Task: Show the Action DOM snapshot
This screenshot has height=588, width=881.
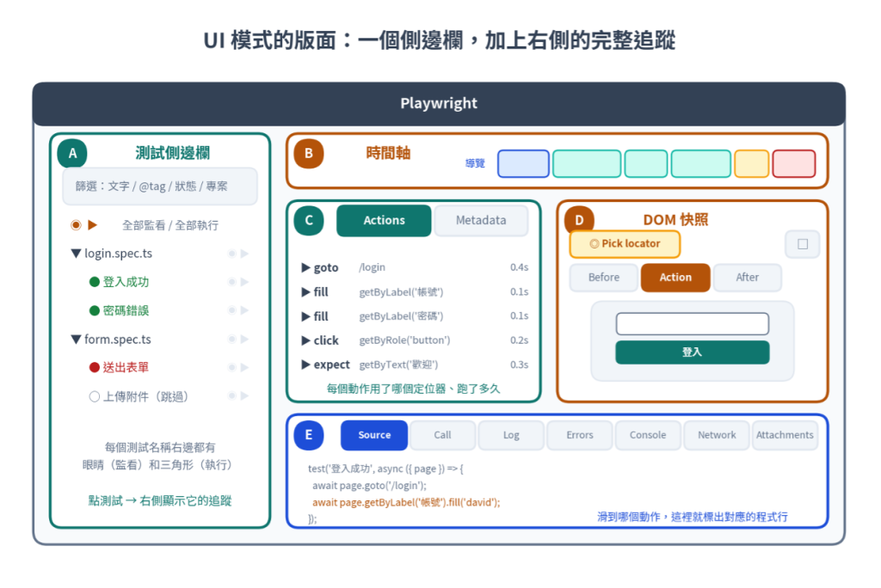Action: [675, 278]
